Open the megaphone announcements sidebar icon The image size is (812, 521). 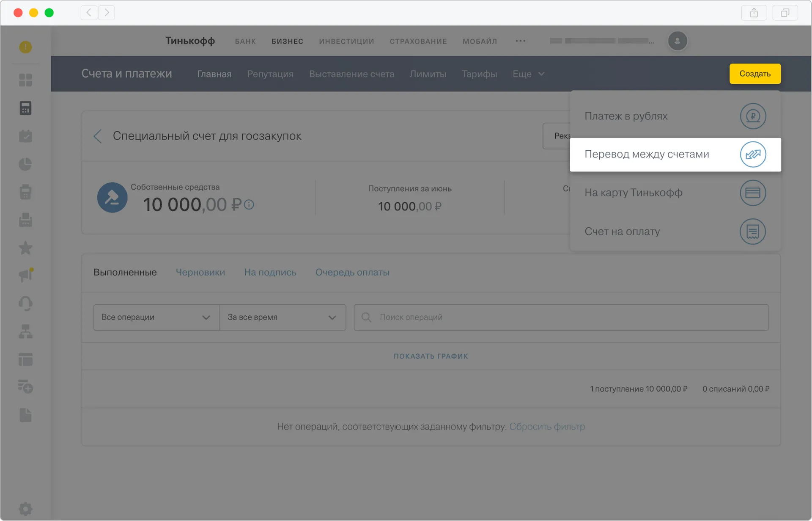(25, 275)
